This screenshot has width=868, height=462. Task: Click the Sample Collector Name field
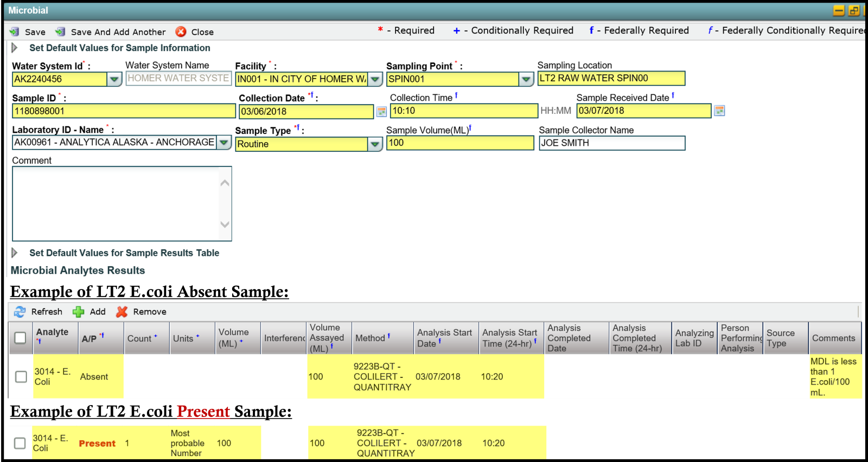coord(611,143)
